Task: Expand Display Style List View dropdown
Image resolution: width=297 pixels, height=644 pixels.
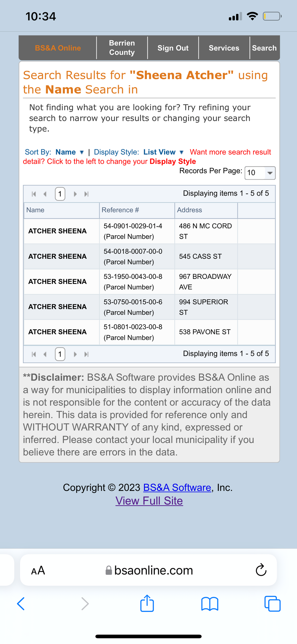Action: click(x=163, y=152)
